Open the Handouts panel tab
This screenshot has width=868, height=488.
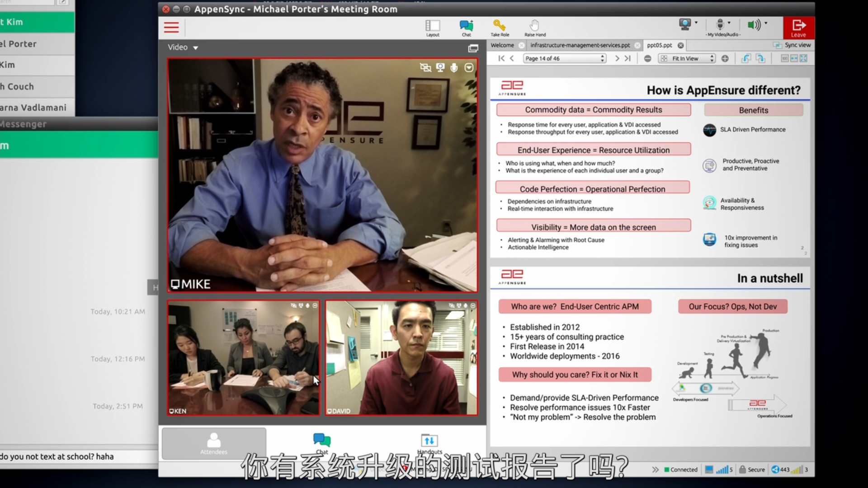429,443
